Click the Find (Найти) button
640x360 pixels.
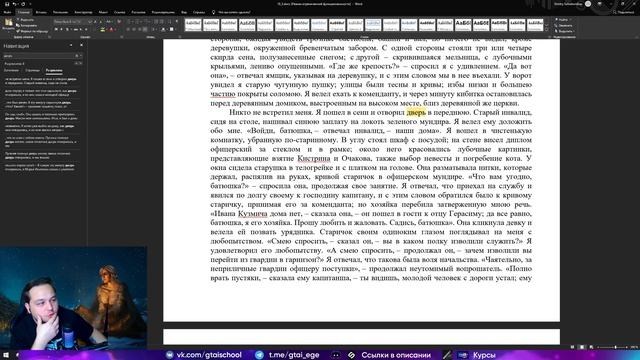pos(562,20)
